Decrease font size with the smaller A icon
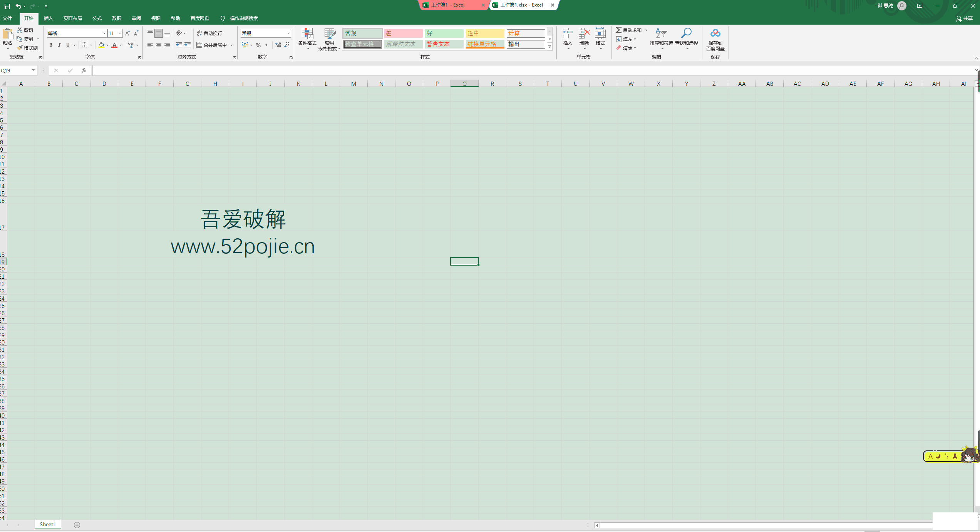980x532 pixels. pyautogui.click(x=136, y=33)
